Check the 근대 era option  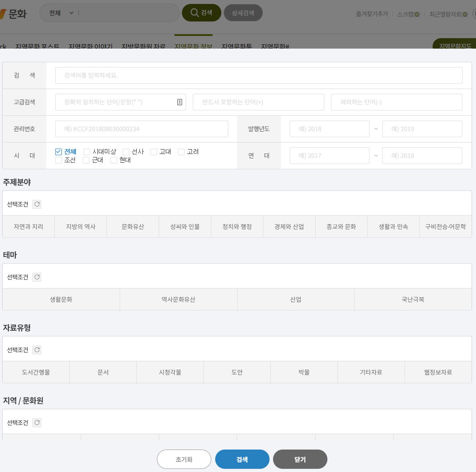click(86, 160)
